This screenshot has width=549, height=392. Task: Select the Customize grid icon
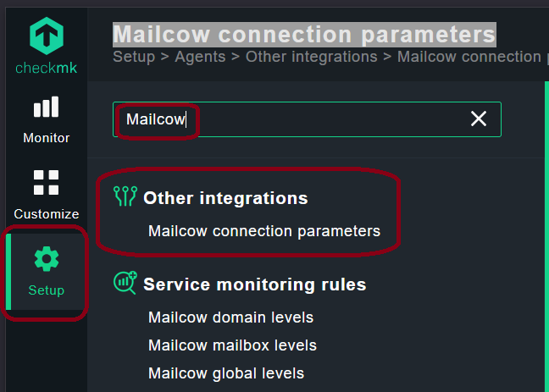[47, 182]
